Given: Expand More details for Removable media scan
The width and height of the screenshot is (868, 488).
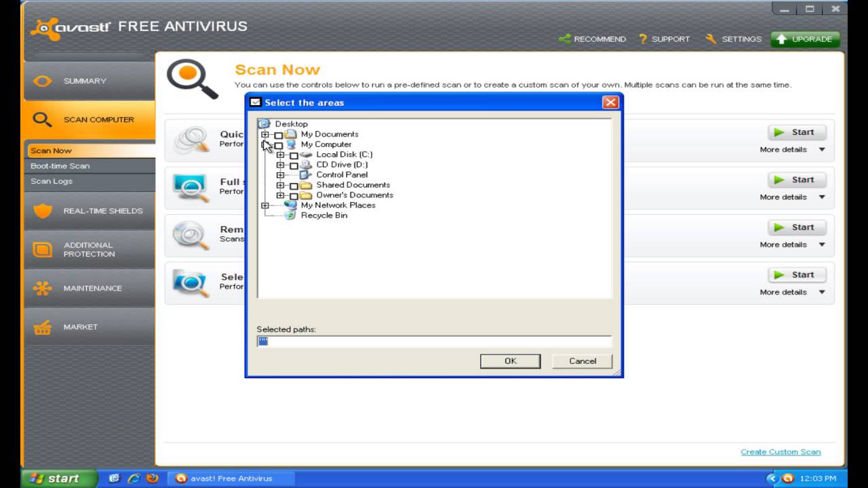Looking at the screenshot, I should [792, 245].
